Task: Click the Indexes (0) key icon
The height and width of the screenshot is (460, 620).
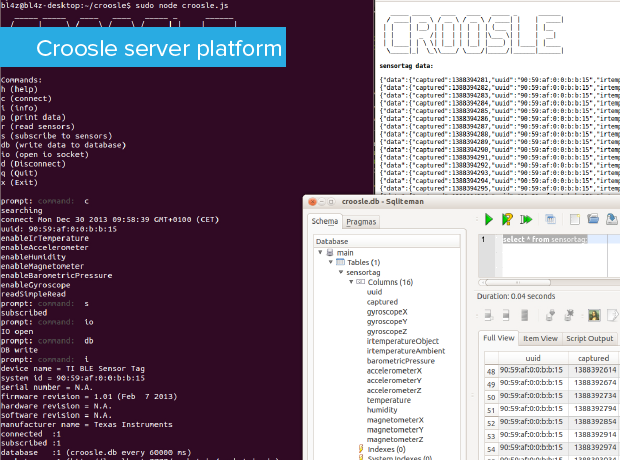Action: [x=361, y=449]
